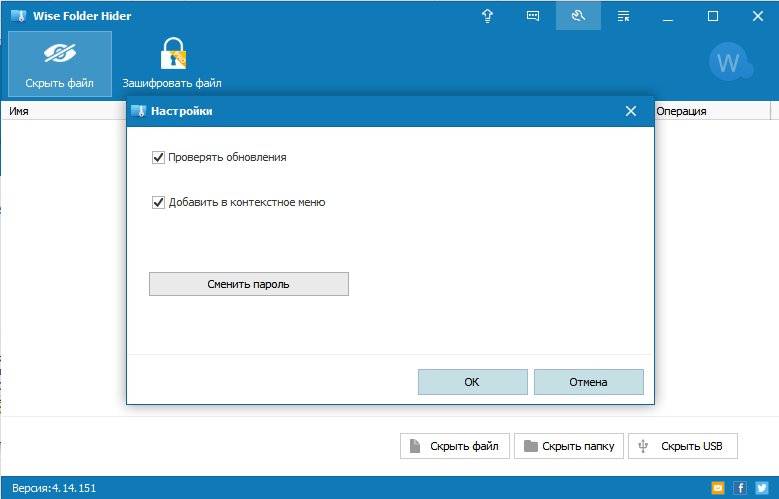
Task: Click the Отмена button
Action: (x=589, y=382)
